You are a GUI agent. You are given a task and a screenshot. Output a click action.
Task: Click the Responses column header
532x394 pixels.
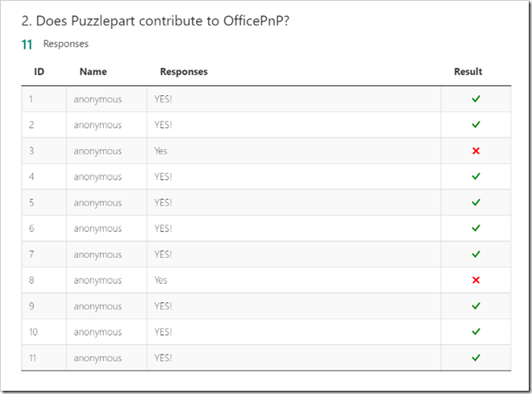pos(184,72)
